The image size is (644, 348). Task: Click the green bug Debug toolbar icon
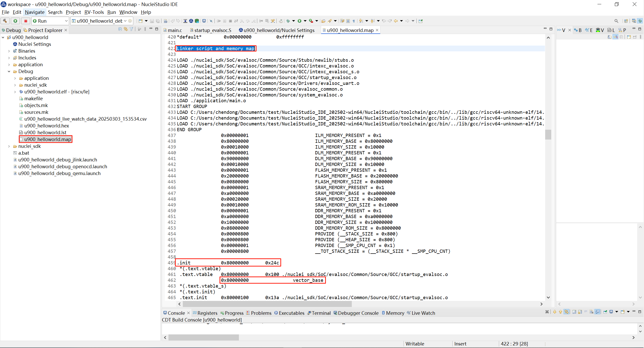point(288,21)
